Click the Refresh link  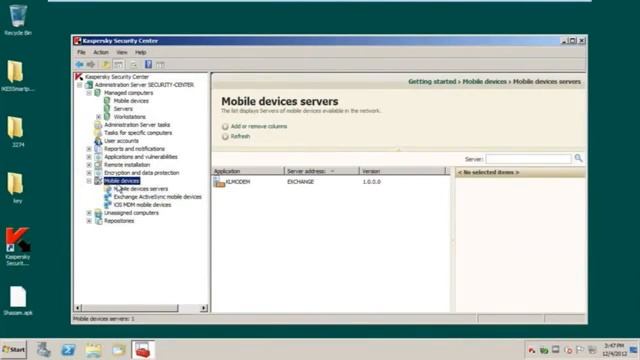tap(240, 136)
